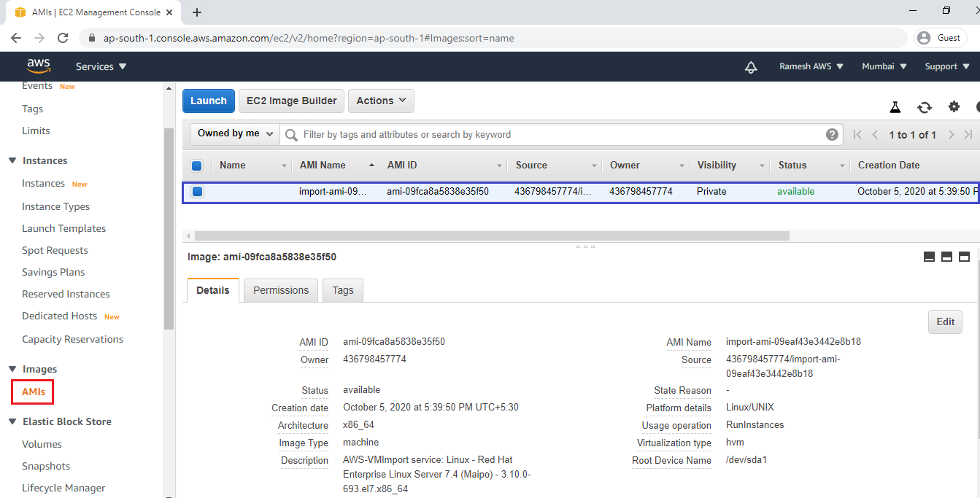The width and height of the screenshot is (980, 498).
Task: Open Volumes in sidebar
Action: [42, 444]
